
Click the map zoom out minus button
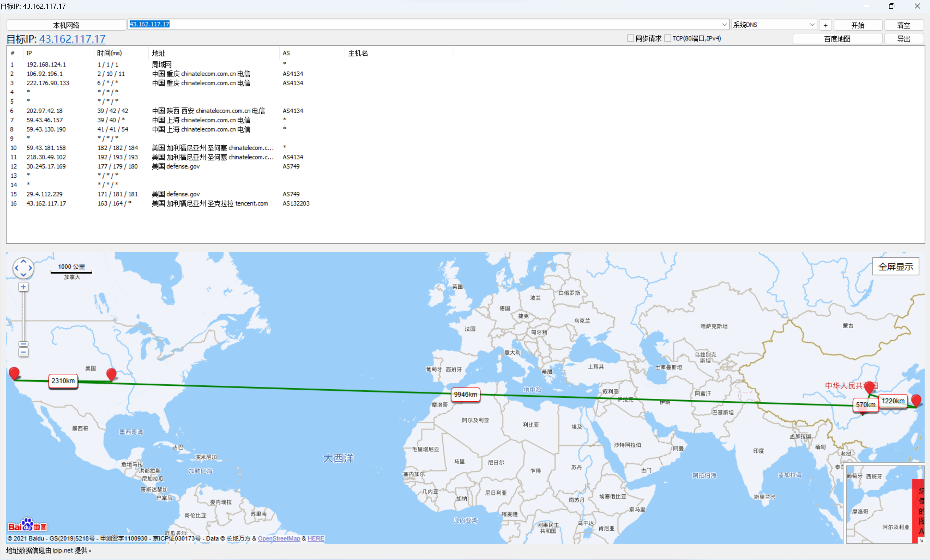pos(23,353)
